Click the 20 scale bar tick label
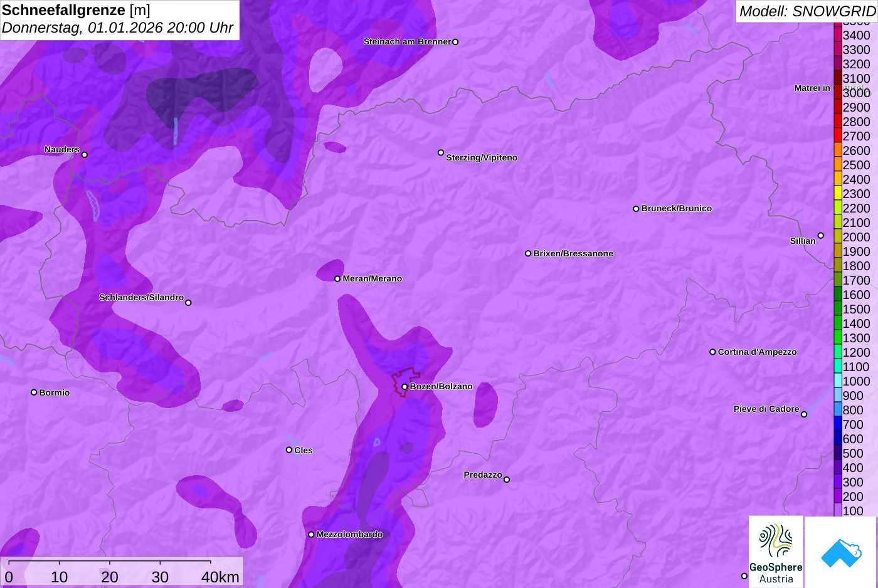878x588 pixels. [110, 577]
